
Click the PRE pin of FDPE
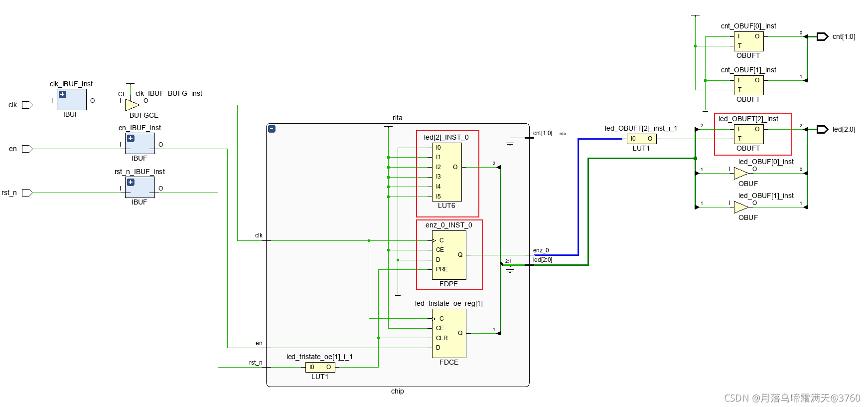(442, 269)
